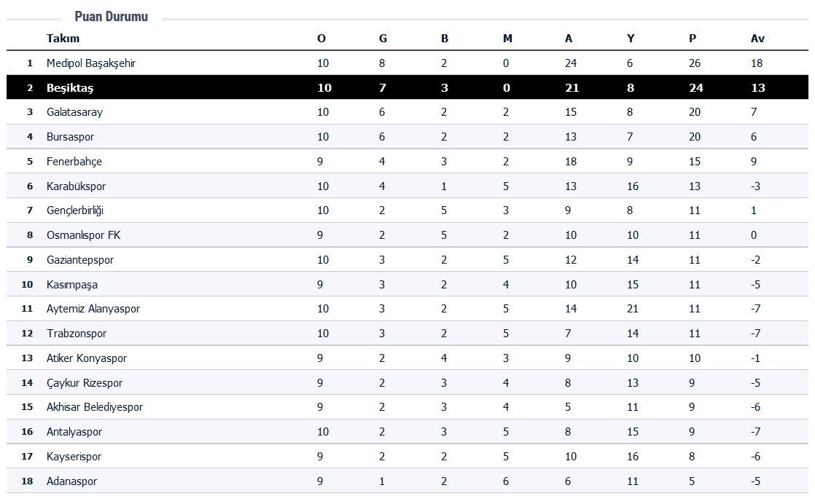Select the highlighted Beşiktaş row
Viewport: 815px width, 504px height.
click(70, 88)
